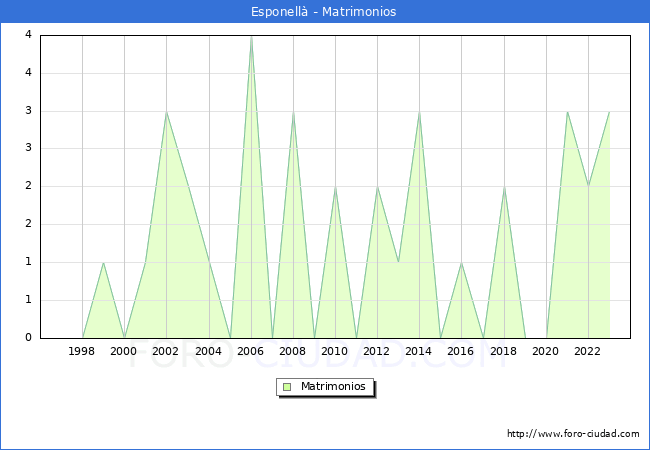The image size is (650, 450).
Task: Click the 2020 x-axis label
Action: [546, 351]
